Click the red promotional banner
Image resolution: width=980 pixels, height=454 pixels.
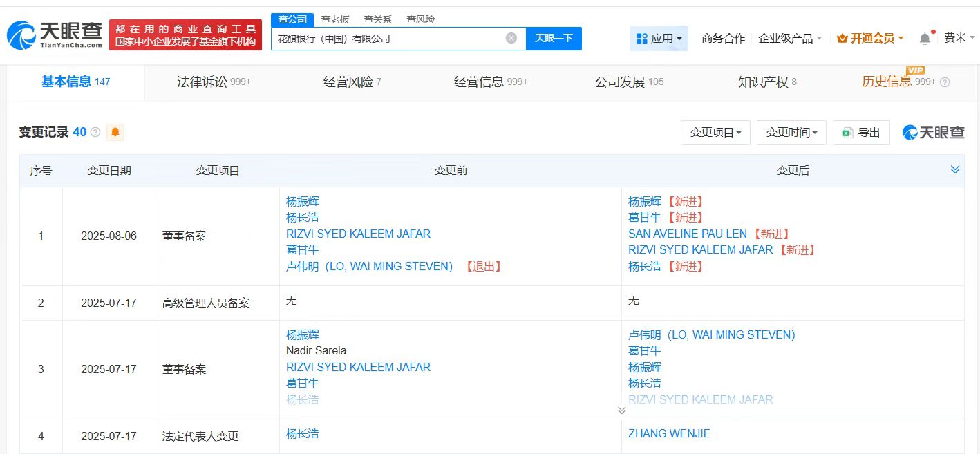(x=186, y=35)
